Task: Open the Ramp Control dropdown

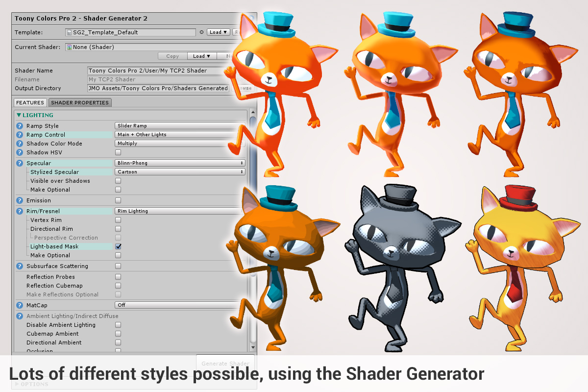Action: pos(180,135)
